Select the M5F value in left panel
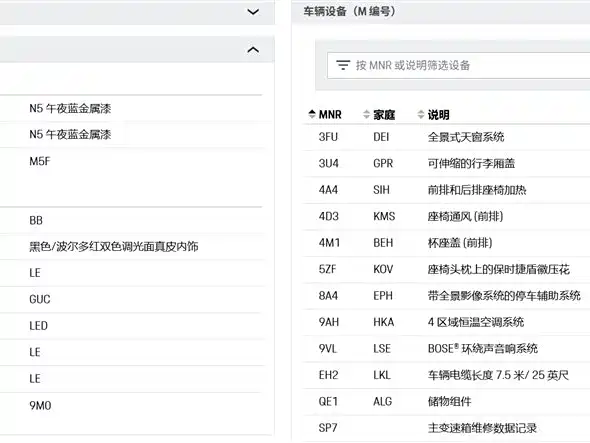590x443 pixels. pyautogui.click(x=40, y=161)
